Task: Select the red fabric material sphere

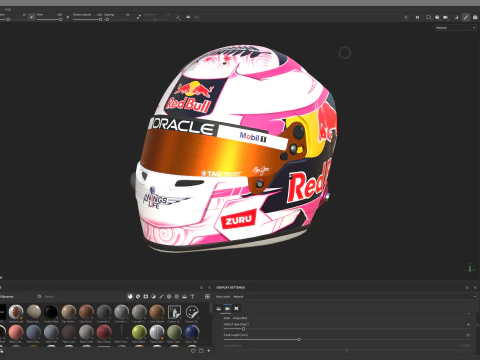Action: click(x=104, y=332)
